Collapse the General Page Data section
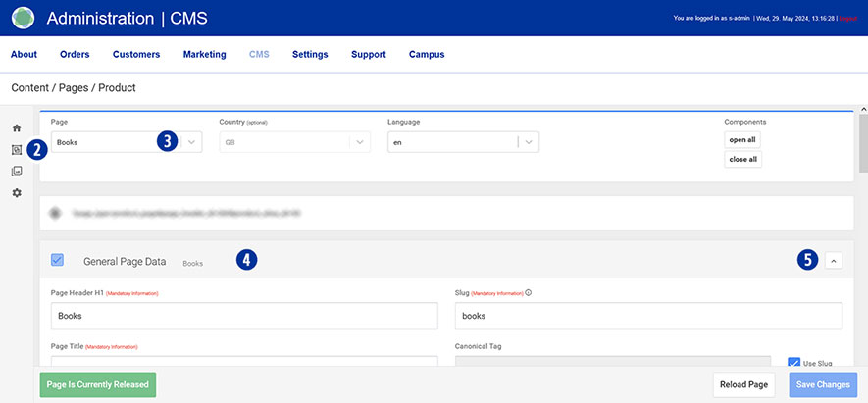 click(x=833, y=260)
